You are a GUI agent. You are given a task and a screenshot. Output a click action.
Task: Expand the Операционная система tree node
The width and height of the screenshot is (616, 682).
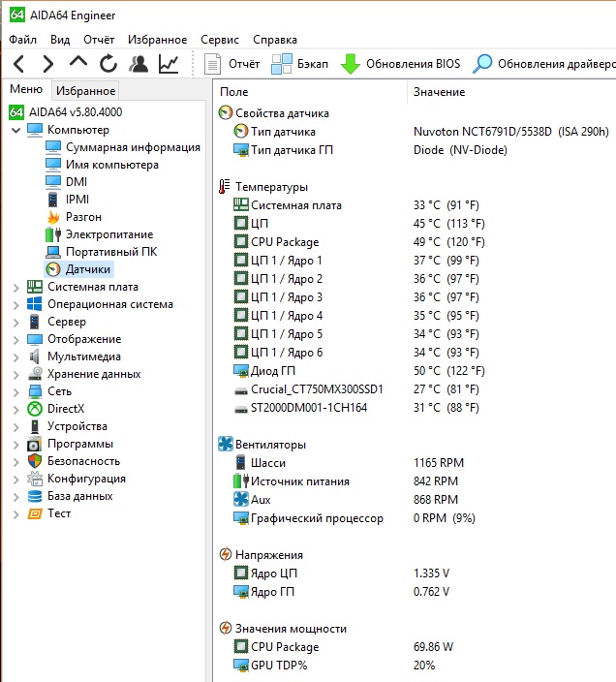(16, 305)
